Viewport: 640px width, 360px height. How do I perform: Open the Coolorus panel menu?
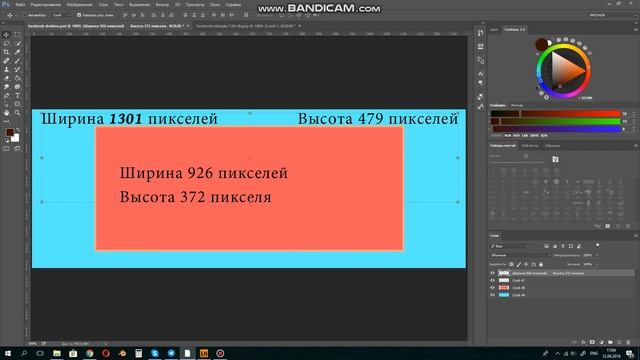click(x=635, y=29)
